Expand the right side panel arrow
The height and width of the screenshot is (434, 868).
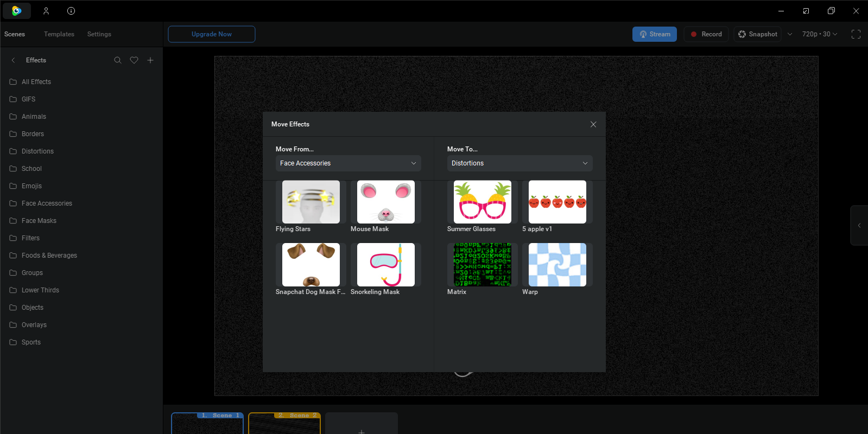tap(859, 225)
